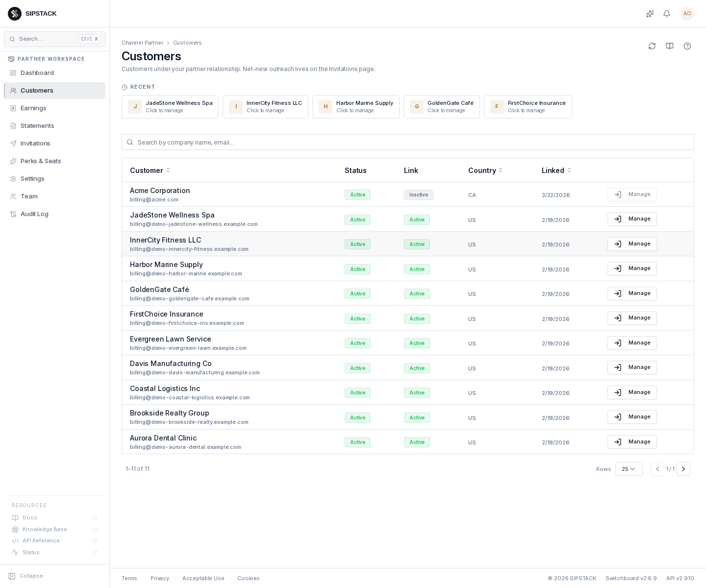The width and height of the screenshot is (706, 588).
Task: Open recent Harbor Marine Supply card
Action: [356, 107]
